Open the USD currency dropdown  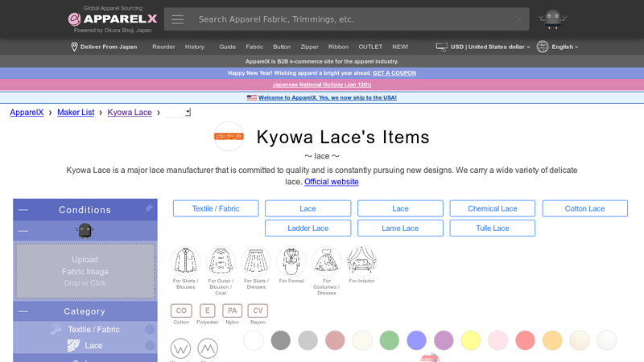point(490,47)
